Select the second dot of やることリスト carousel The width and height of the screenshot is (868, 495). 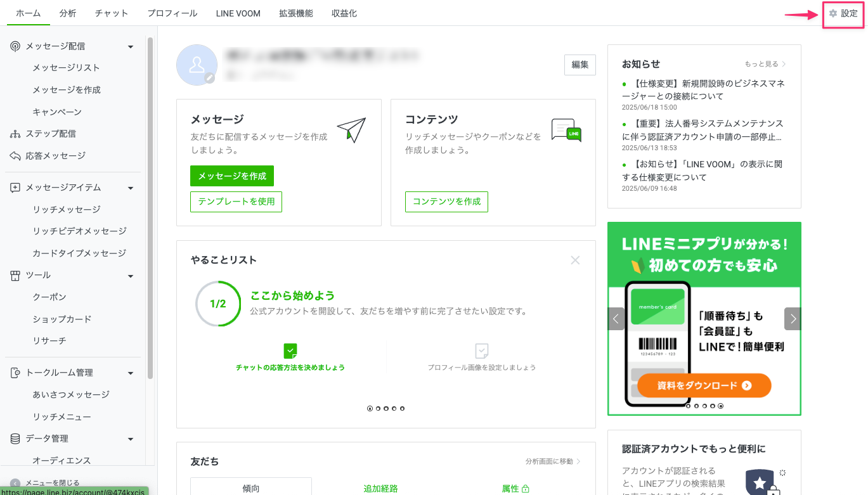tap(378, 409)
